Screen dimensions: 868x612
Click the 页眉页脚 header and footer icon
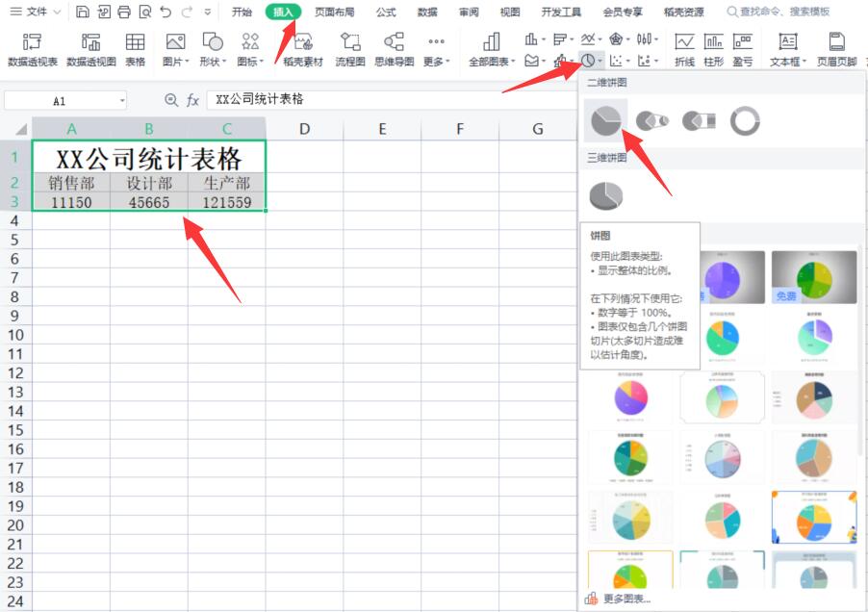[836, 50]
